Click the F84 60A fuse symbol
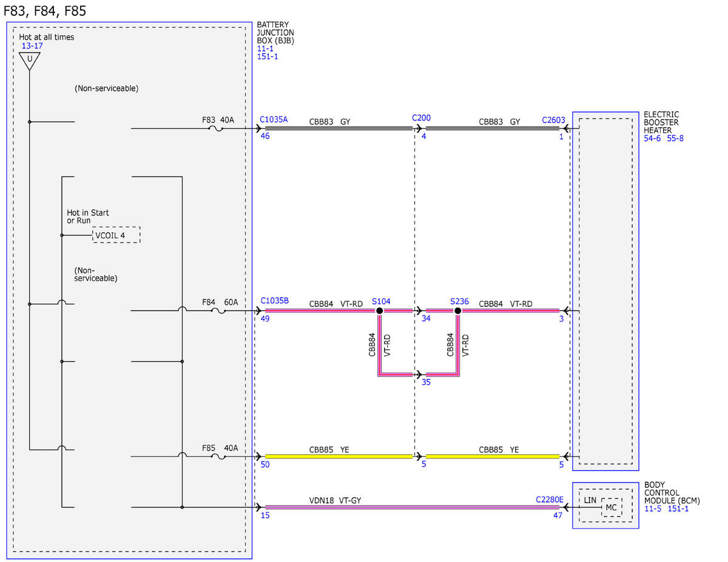Image resolution: width=728 pixels, height=562 pixels. (x=218, y=310)
